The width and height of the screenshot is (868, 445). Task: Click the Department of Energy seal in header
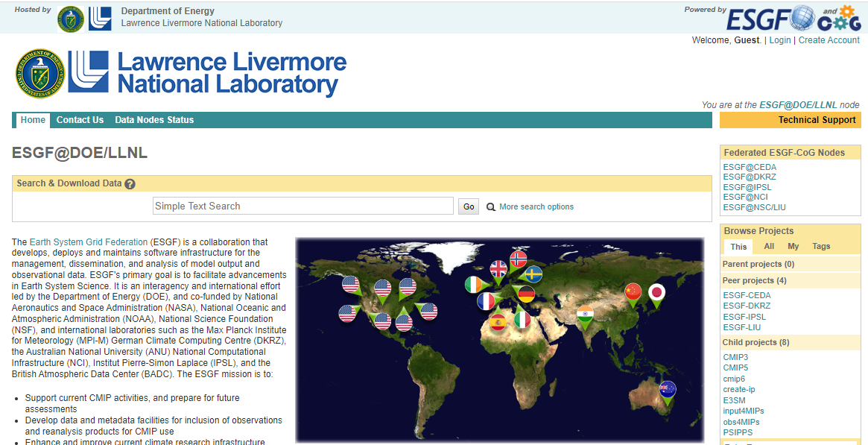[x=71, y=19]
